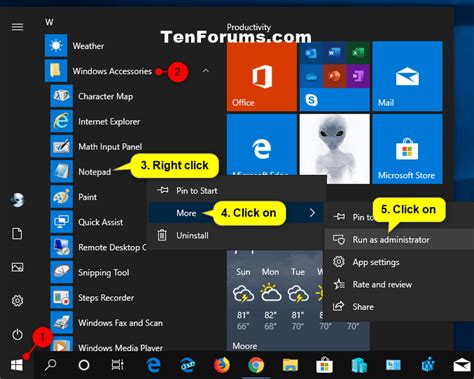Click the Office tile

point(262,76)
